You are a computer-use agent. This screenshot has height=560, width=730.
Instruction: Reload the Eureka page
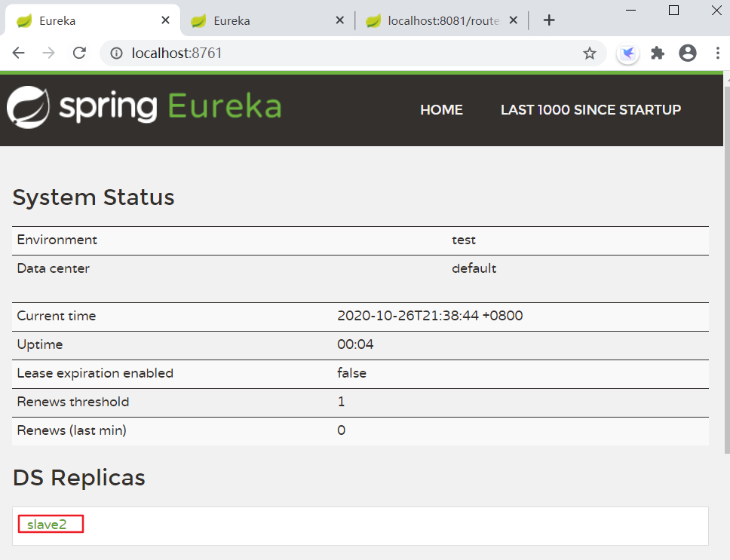click(x=80, y=53)
